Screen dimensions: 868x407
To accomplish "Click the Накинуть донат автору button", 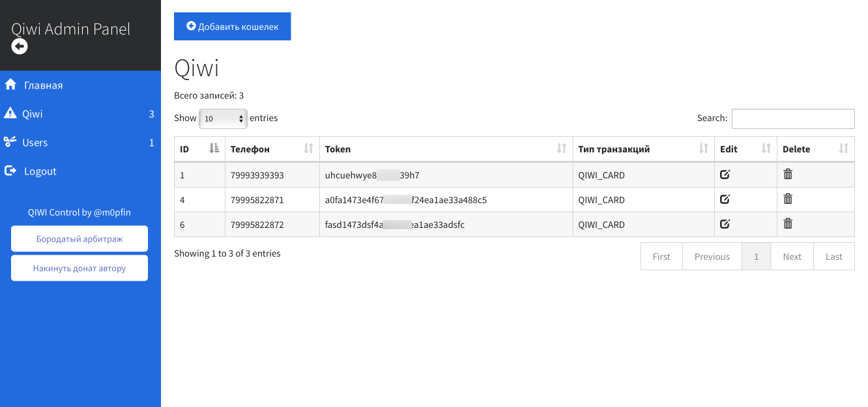I will pyautogui.click(x=80, y=268).
